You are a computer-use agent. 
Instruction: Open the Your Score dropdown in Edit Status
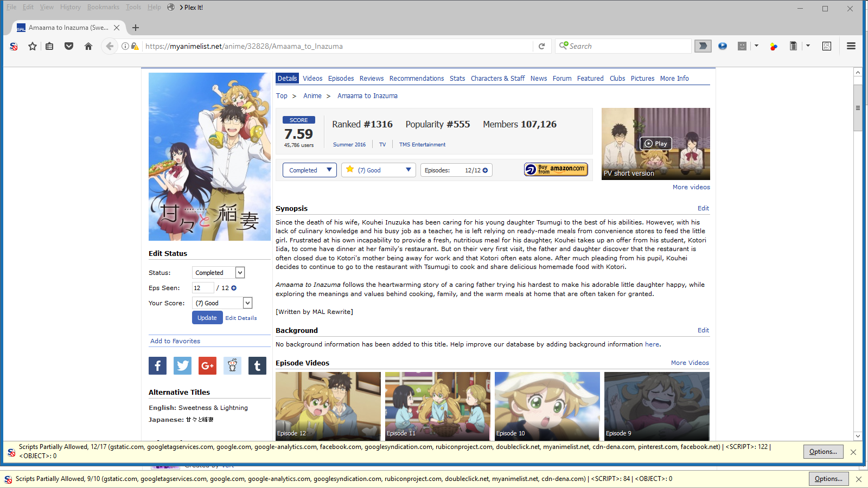222,303
